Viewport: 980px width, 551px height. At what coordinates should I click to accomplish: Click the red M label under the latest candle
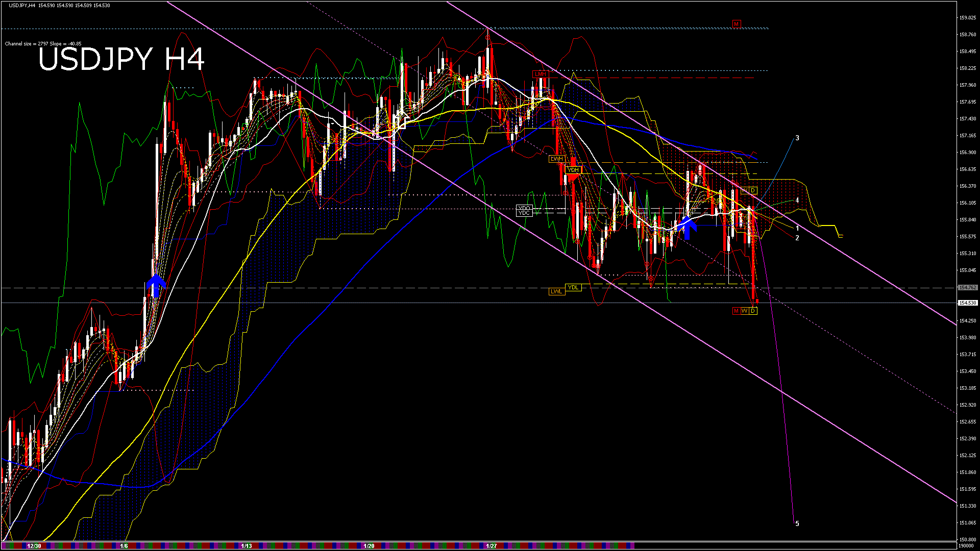pos(737,311)
